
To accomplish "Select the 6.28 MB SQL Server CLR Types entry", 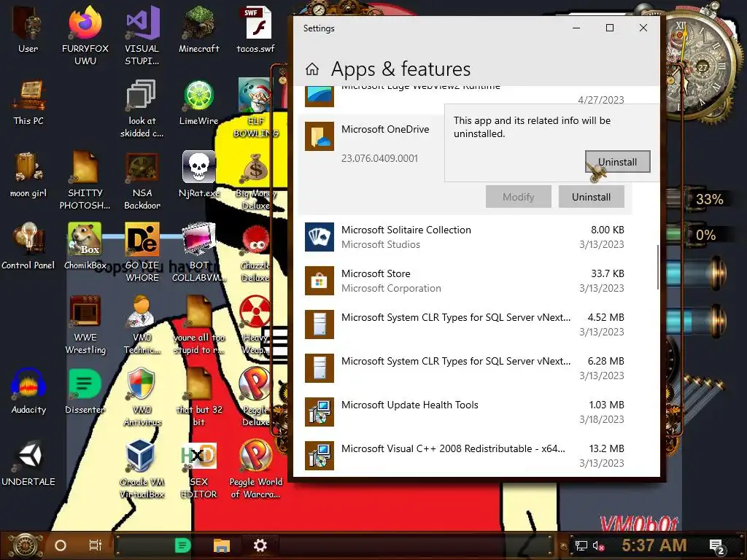I will 465,368.
